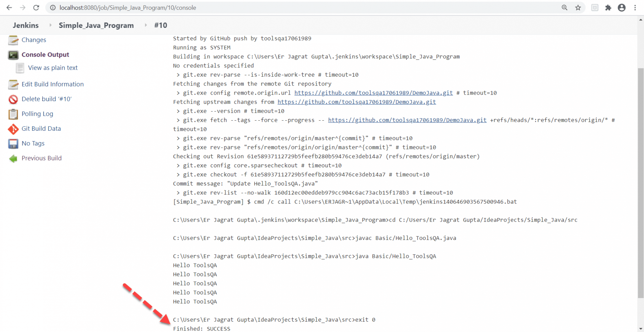Open the Changes link in sidebar

point(34,40)
